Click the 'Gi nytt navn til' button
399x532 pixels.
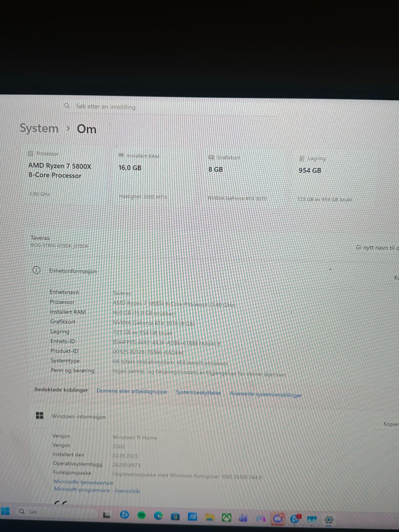377,248
